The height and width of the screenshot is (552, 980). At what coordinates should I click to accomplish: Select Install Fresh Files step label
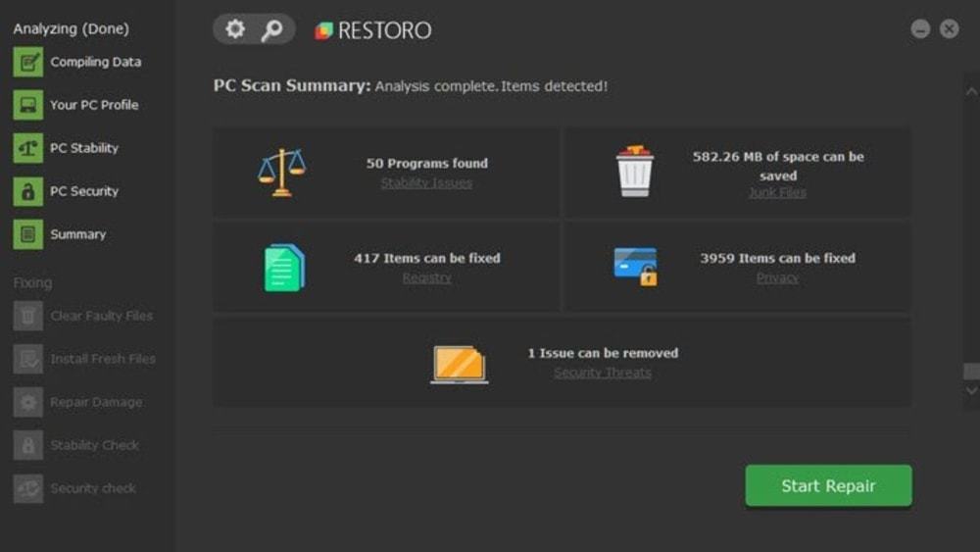[103, 359]
